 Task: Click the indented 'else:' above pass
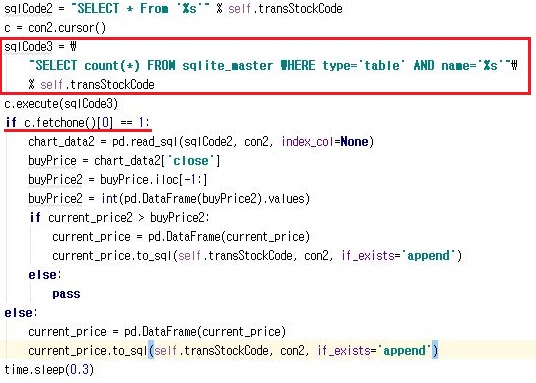[x=45, y=275]
